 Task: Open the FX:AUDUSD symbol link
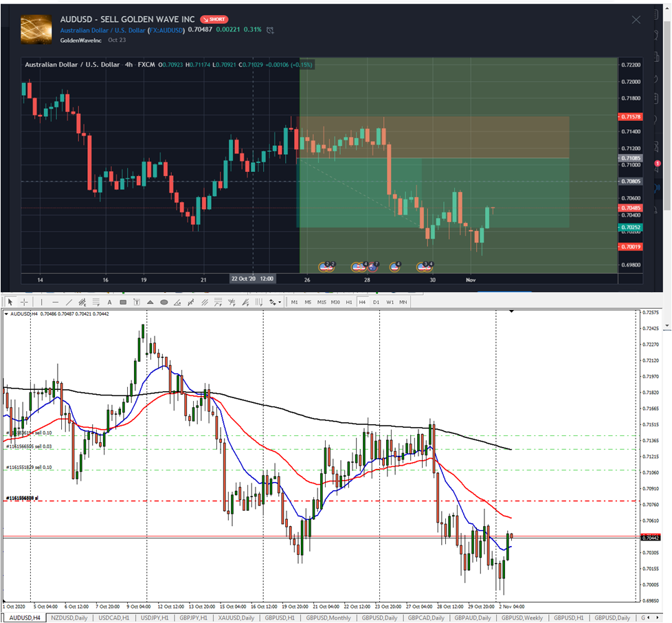(166, 30)
